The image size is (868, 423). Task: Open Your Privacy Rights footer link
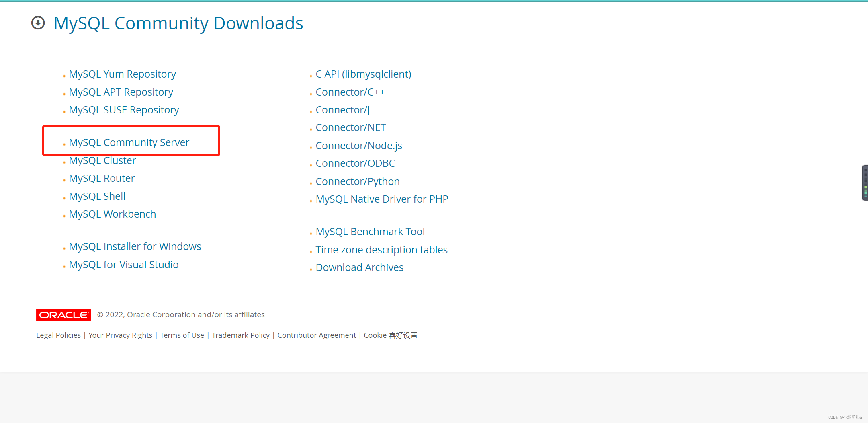tap(121, 335)
